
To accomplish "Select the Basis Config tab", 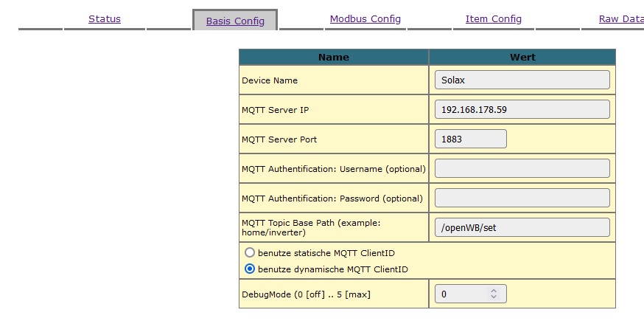I will [235, 21].
